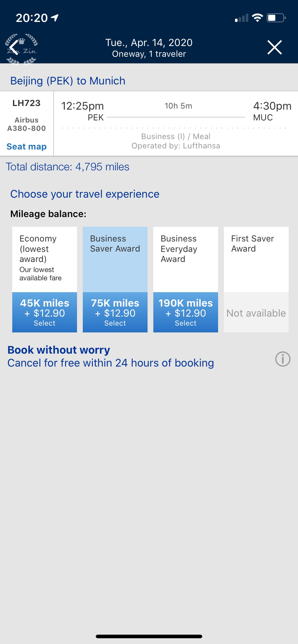Tap the Wi-Fi status icon
Image resolution: width=298 pixels, height=644 pixels.
click(257, 18)
